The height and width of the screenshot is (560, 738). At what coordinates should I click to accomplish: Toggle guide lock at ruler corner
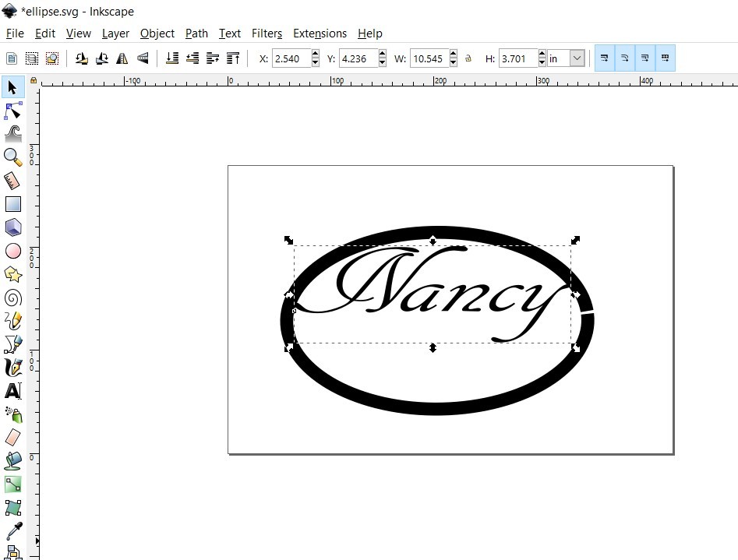34,80
